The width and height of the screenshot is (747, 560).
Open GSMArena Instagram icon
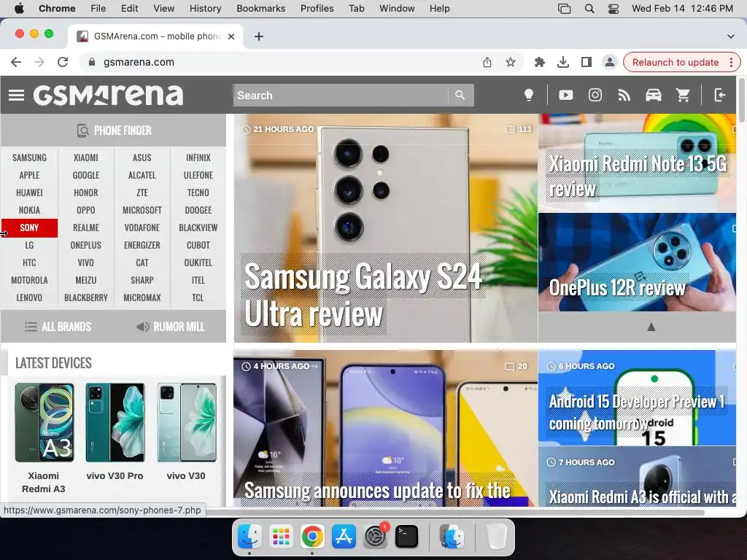(595, 96)
